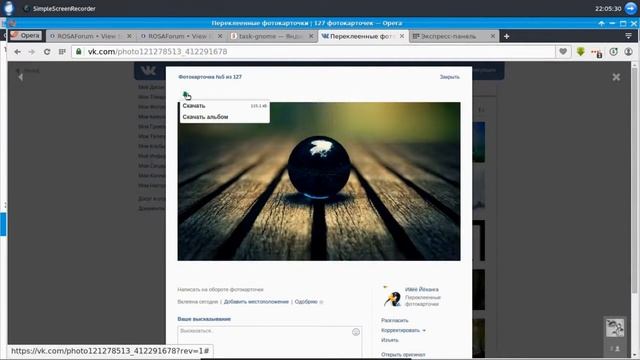Expand the Корректировать dropdown

tap(403, 330)
